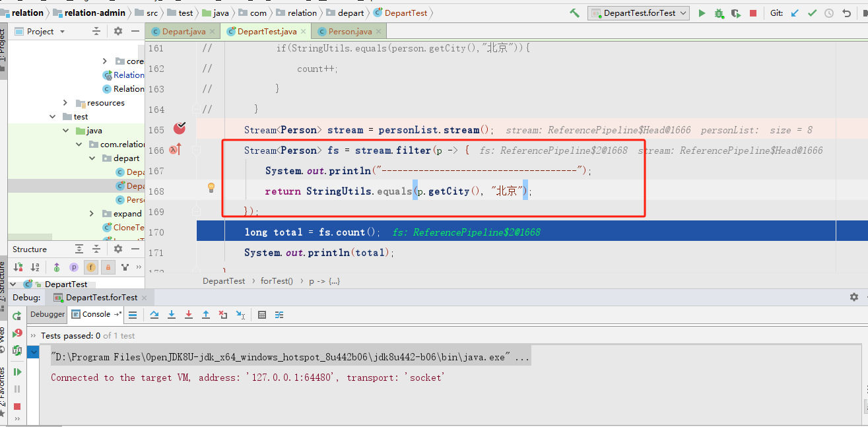
Task: Open Structure panel settings gear
Action: (118, 249)
